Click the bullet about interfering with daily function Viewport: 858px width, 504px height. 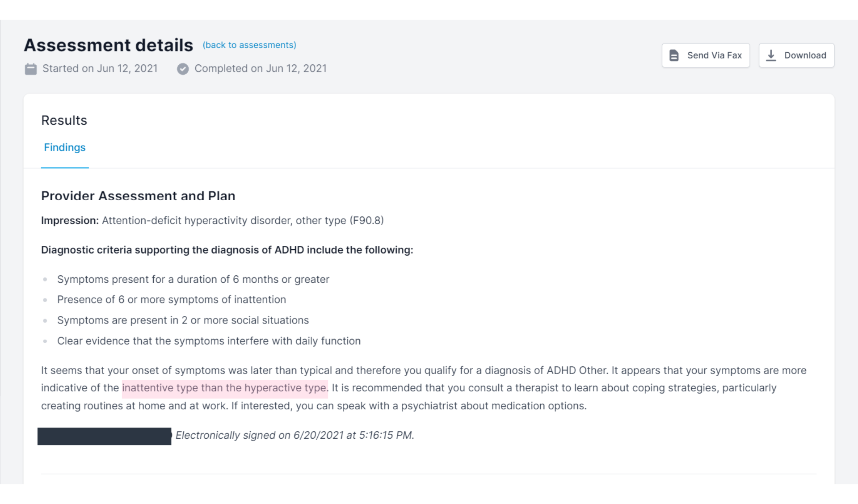coord(209,341)
